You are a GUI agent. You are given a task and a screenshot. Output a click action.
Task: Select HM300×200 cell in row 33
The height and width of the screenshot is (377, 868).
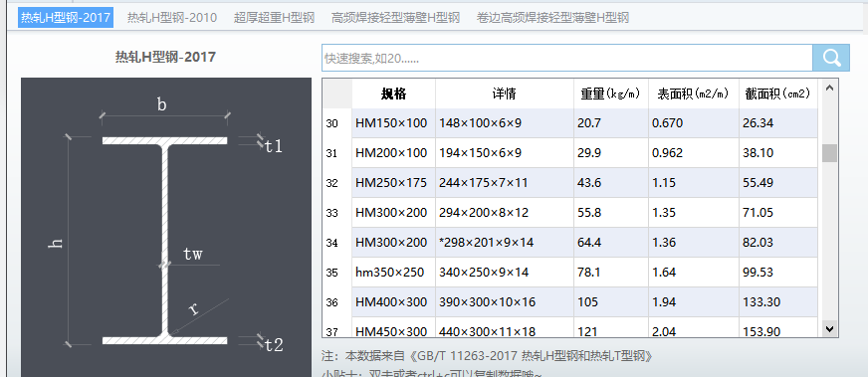tap(393, 213)
